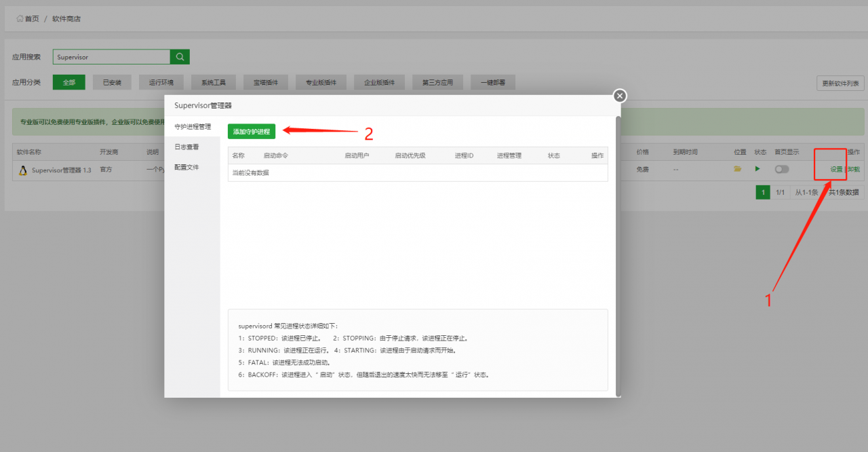Click the 首页 breadcrumb link

tap(32, 18)
